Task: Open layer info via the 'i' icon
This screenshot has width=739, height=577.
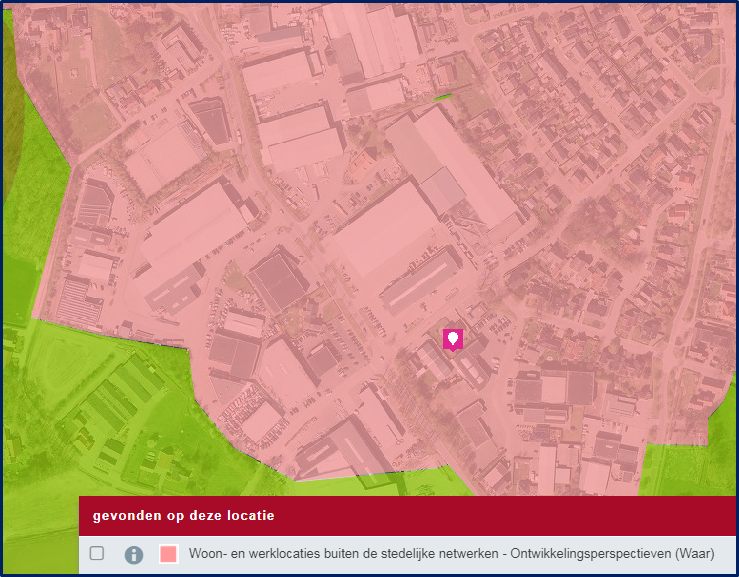Action: tap(134, 554)
